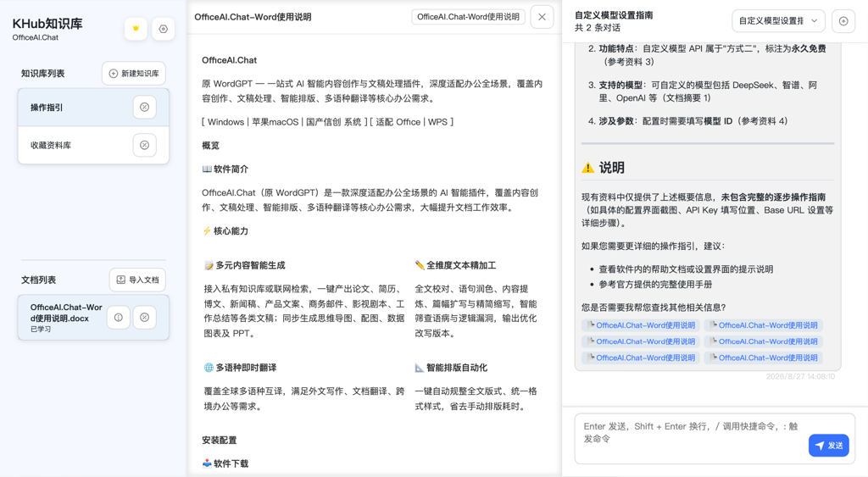This screenshot has height=477, width=868.
Task: Click the Windows | 苹果macOS platform line
Action: [x=328, y=122]
